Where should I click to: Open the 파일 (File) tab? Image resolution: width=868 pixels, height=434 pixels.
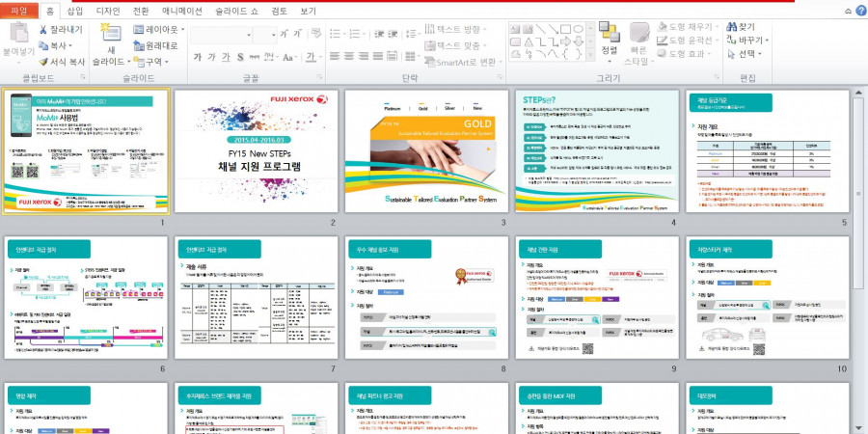click(19, 11)
